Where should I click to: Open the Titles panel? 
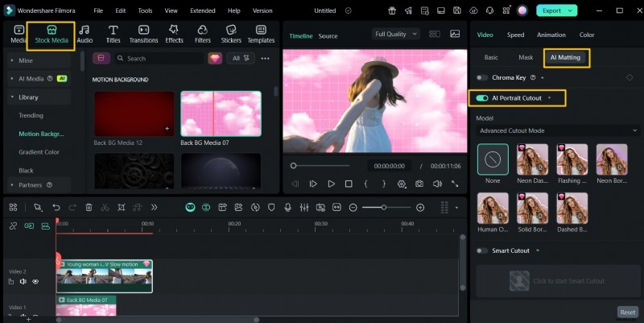(113, 34)
